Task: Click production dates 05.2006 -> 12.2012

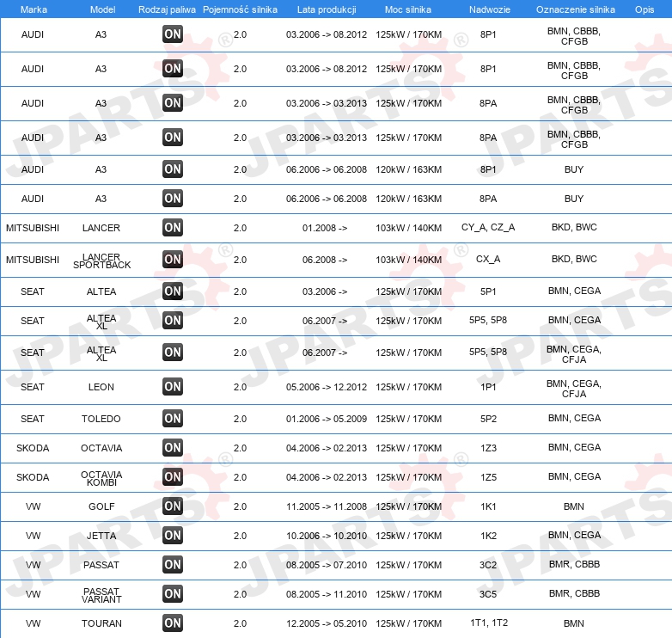Action: 327,387
